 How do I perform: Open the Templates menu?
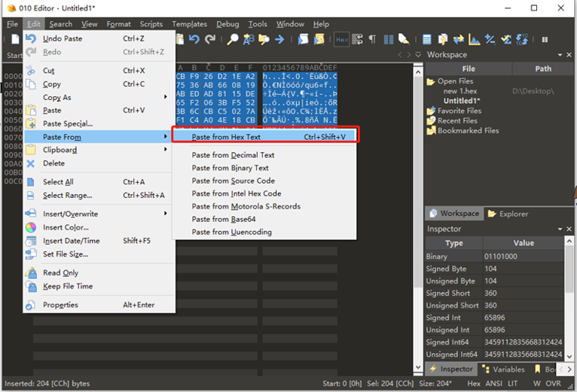(x=190, y=24)
